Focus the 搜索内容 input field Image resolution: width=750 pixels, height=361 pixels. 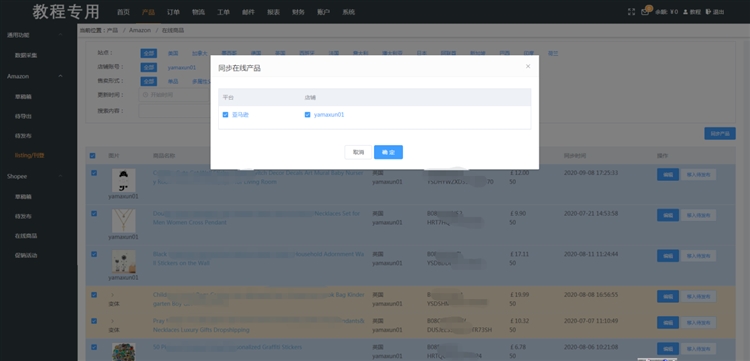tap(175, 111)
